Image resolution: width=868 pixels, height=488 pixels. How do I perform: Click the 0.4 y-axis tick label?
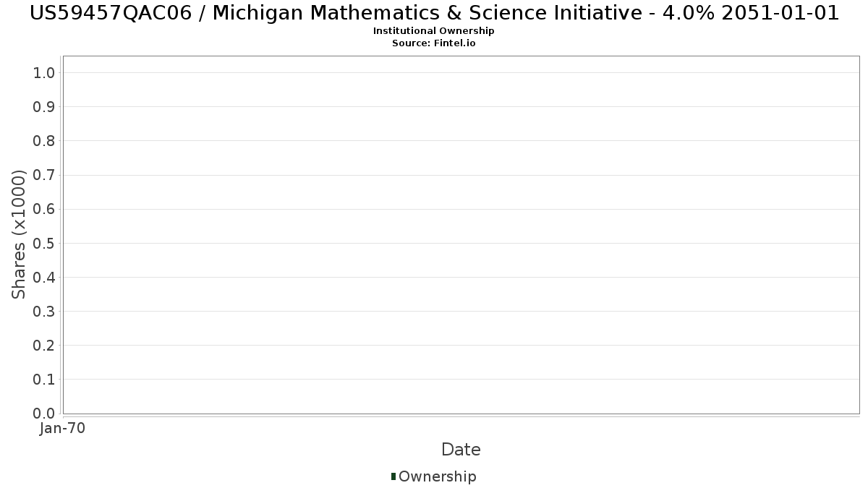(43, 277)
